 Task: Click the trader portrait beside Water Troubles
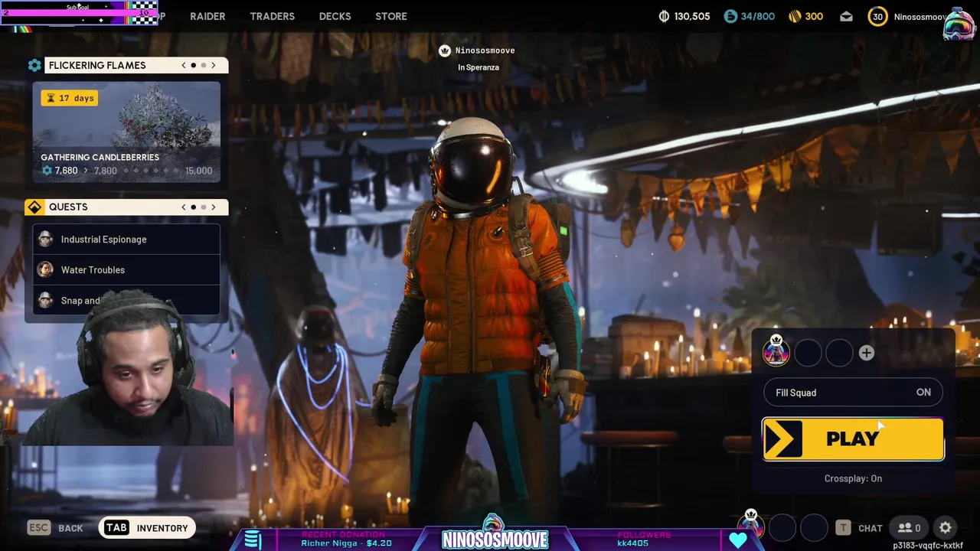coord(46,269)
